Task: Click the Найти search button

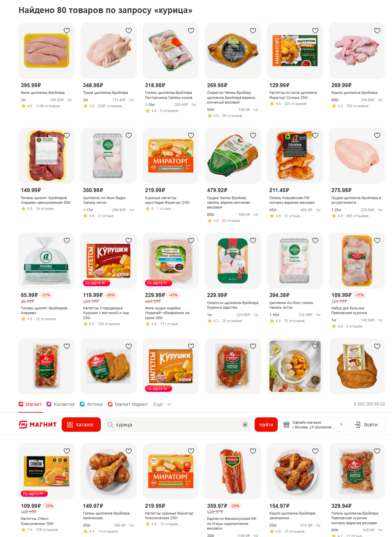Action: [x=266, y=425]
